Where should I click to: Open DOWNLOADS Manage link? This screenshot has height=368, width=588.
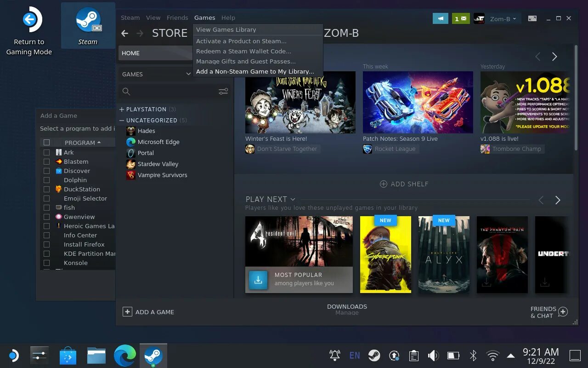click(x=347, y=313)
